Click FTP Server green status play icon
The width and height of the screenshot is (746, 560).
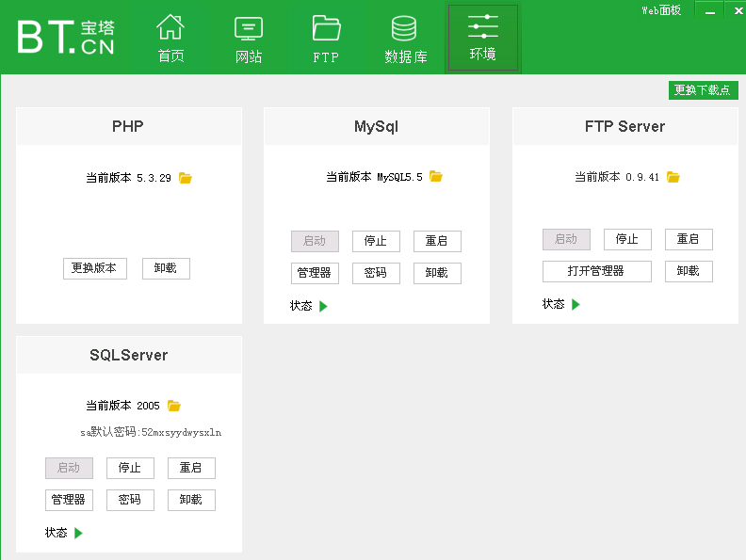576,304
